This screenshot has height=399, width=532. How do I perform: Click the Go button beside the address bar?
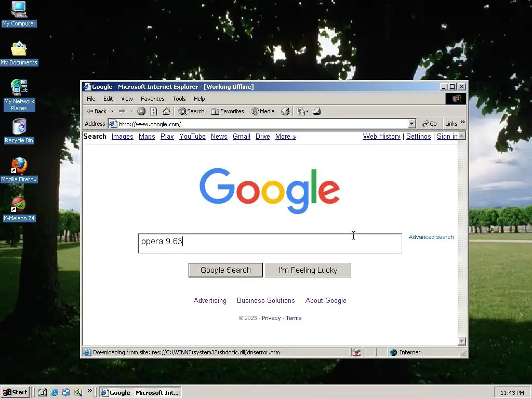click(x=430, y=124)
